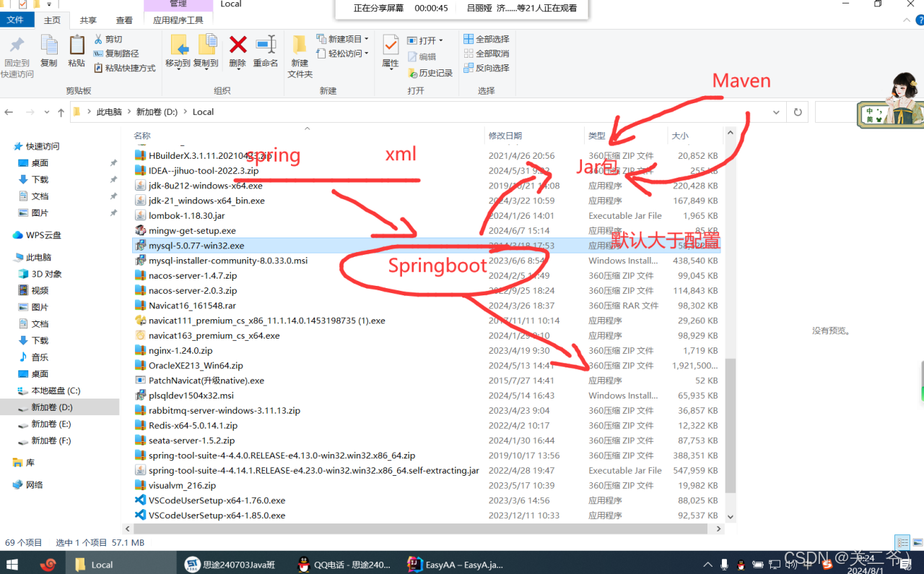
Task: Open the Application Tools tab
Action: pos(178,20)
